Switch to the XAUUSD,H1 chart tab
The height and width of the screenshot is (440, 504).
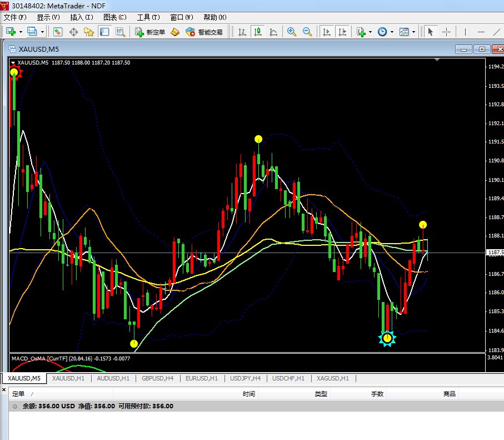68,378
